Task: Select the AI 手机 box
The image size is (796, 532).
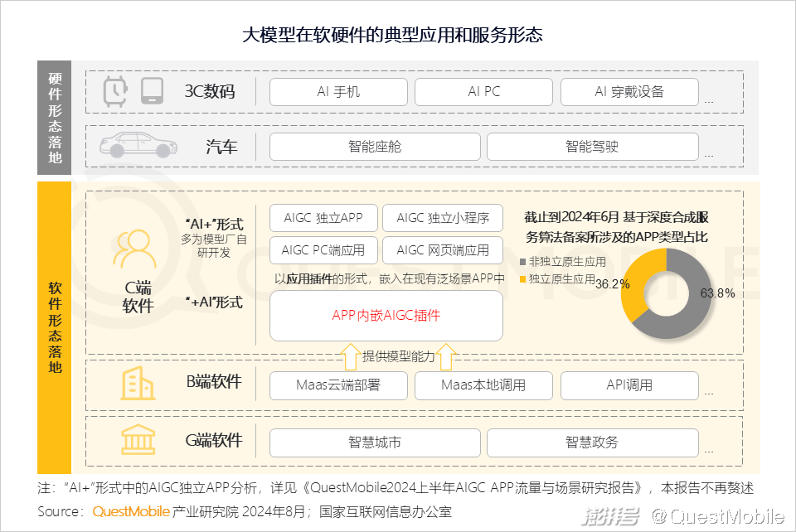Action: point(338,92)
